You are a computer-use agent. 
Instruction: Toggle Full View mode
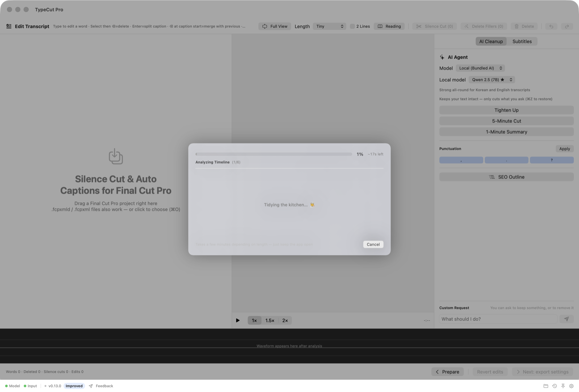pyautogui.click(x=275, y=26)
